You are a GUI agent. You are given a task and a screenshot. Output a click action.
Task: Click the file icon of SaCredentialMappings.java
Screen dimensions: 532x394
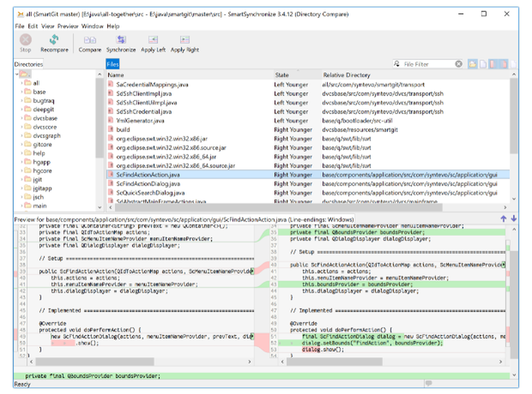111,84
